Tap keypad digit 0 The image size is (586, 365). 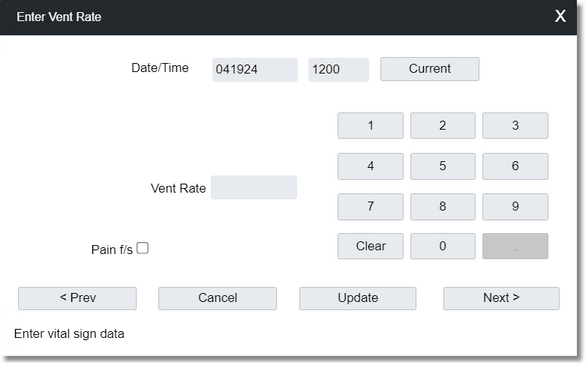pyautogui.click(x=443, y=246)
